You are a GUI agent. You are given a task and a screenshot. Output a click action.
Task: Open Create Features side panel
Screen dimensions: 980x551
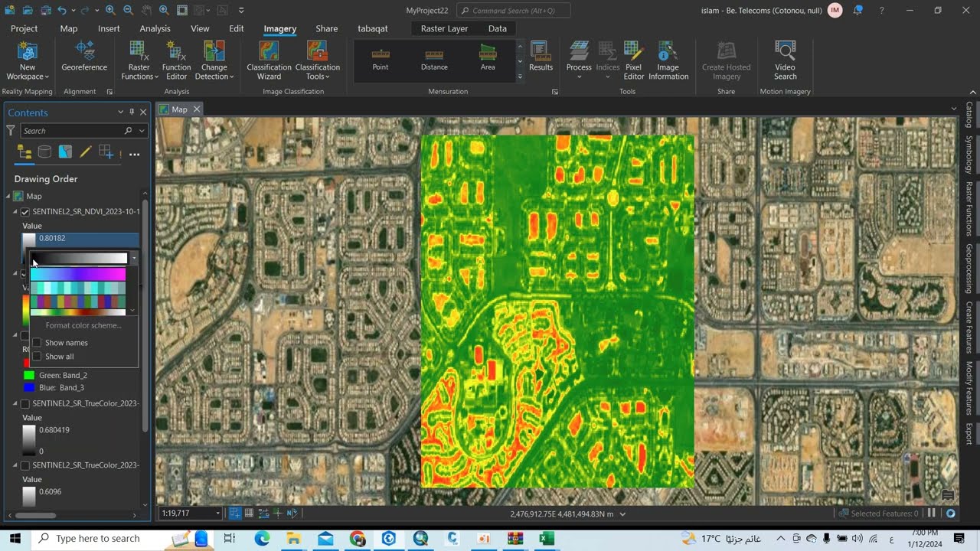pyautogui.click(x=969, y=328)
